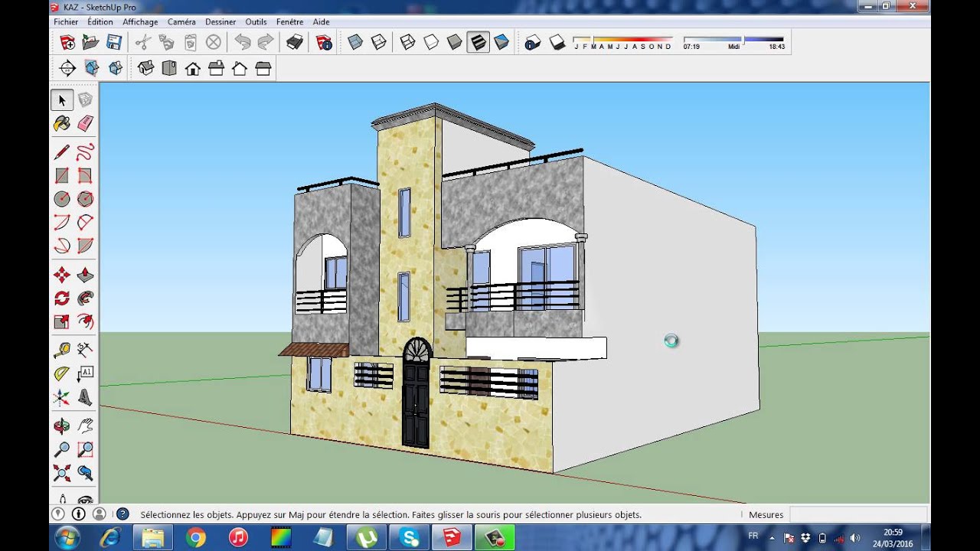
Task: Toggle X-ray face style
Action: point(355,43)
